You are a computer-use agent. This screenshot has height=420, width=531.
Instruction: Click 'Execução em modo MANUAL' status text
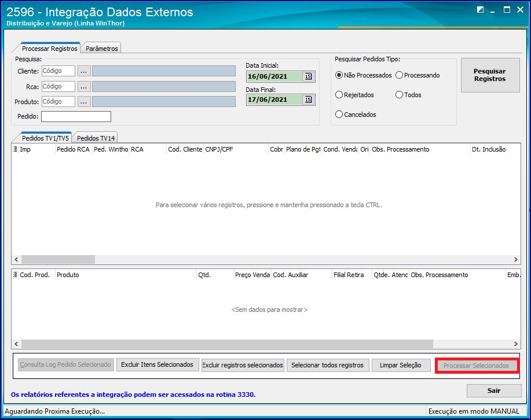coord(474,411)
